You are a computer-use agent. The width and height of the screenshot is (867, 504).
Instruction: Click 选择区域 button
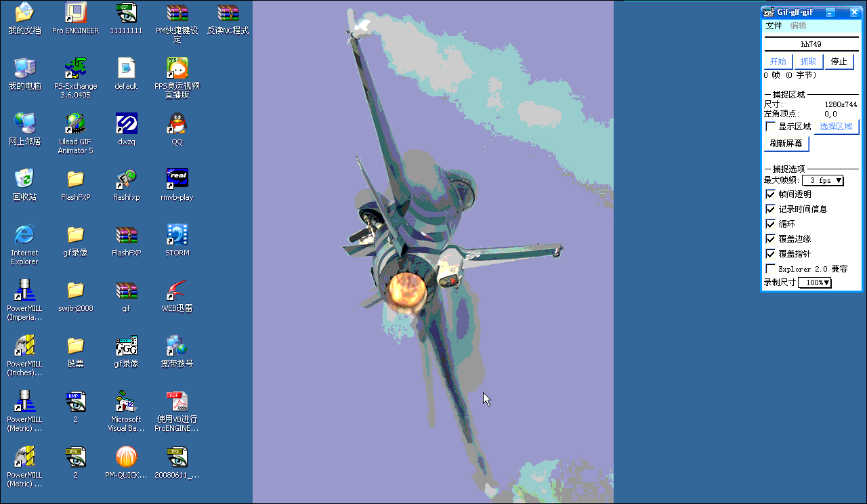point(836,127)
